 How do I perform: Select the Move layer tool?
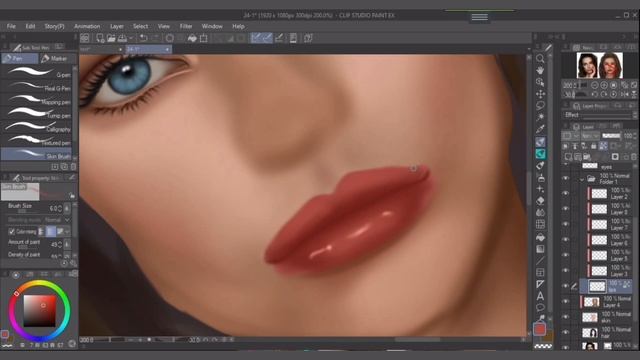pyautogui.click(x=540, y=94)
